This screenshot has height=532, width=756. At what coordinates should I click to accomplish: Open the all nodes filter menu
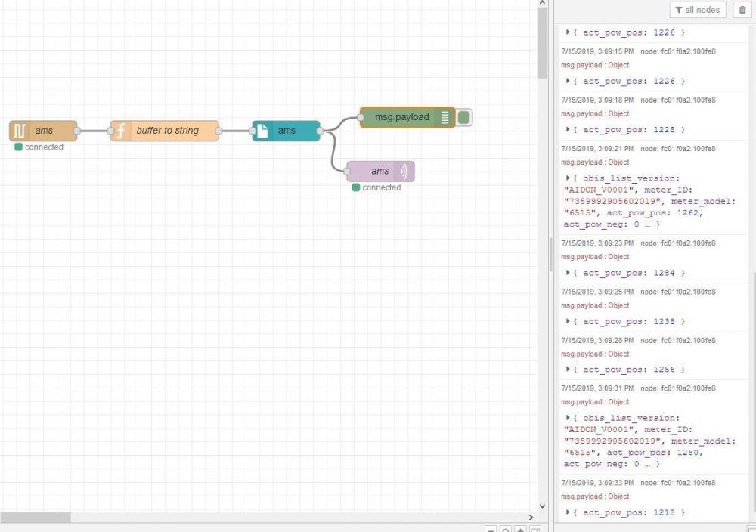[x=699, y=10]
